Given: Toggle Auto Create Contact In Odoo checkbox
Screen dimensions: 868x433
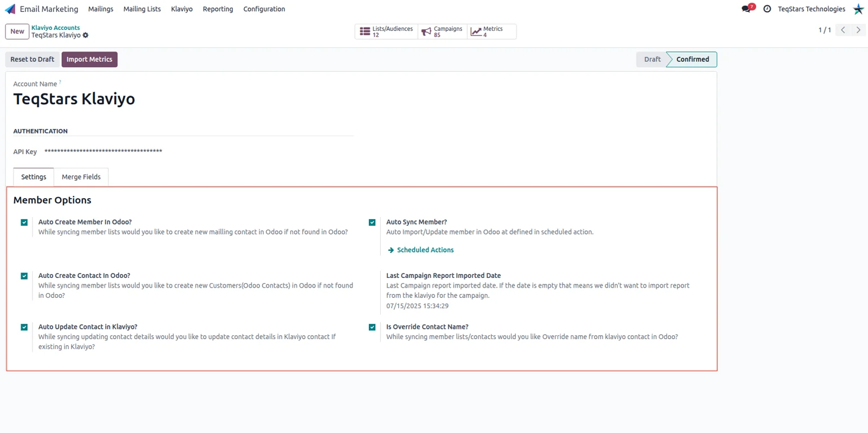Looking at the screenshot, I should pos(24,276).
